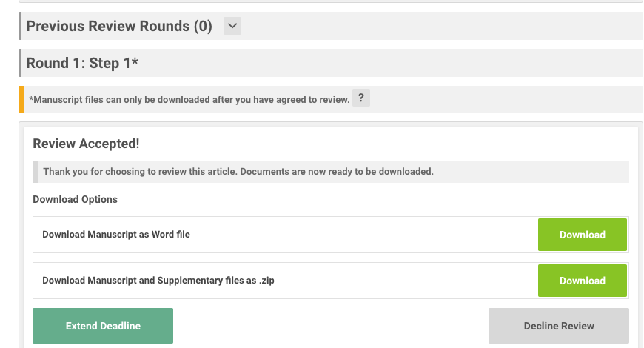The width and height of the screenshot is (644, 348).
Task: Click gray accent bar beside thank you message
Action: pyautogui.click(x=34, y=171)
